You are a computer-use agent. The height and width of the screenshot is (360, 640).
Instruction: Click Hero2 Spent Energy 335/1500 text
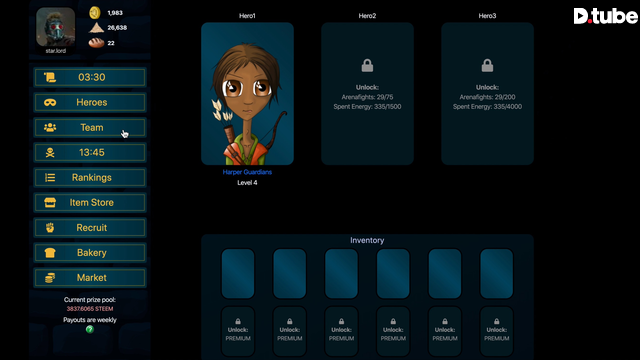[x=367, y=107]
